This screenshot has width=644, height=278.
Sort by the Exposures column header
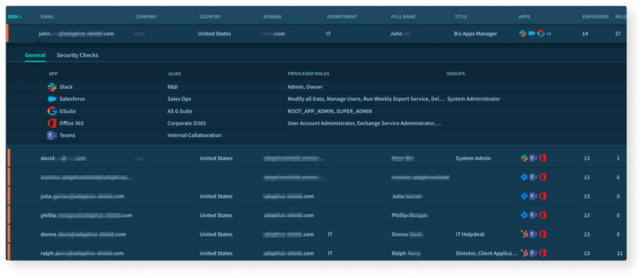(x=596, y=17)
